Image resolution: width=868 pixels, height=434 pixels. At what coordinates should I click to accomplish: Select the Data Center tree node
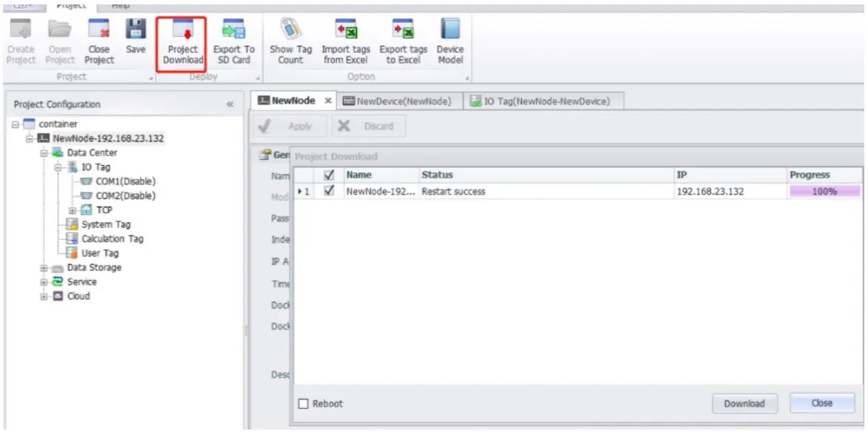pyautogui.click(x=92, y=153)
